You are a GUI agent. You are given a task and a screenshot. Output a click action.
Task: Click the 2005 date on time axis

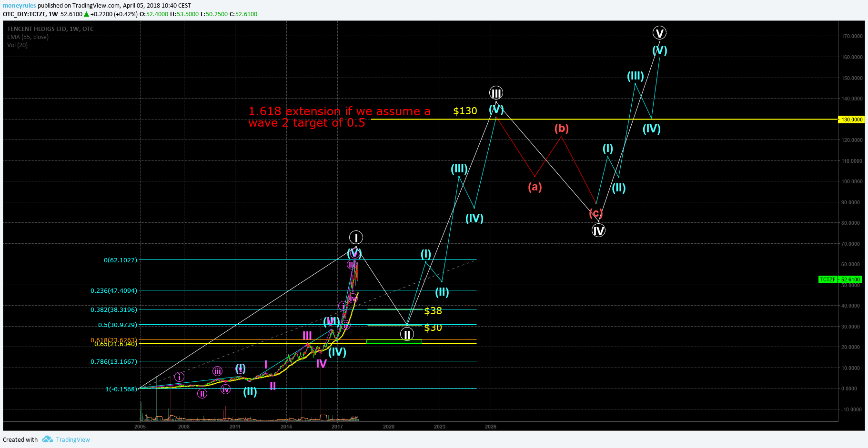[140, 427]
